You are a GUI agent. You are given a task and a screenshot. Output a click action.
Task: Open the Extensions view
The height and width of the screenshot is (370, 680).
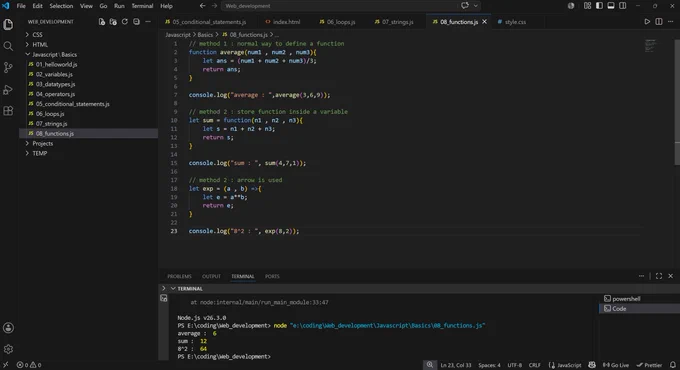(8, 111)
